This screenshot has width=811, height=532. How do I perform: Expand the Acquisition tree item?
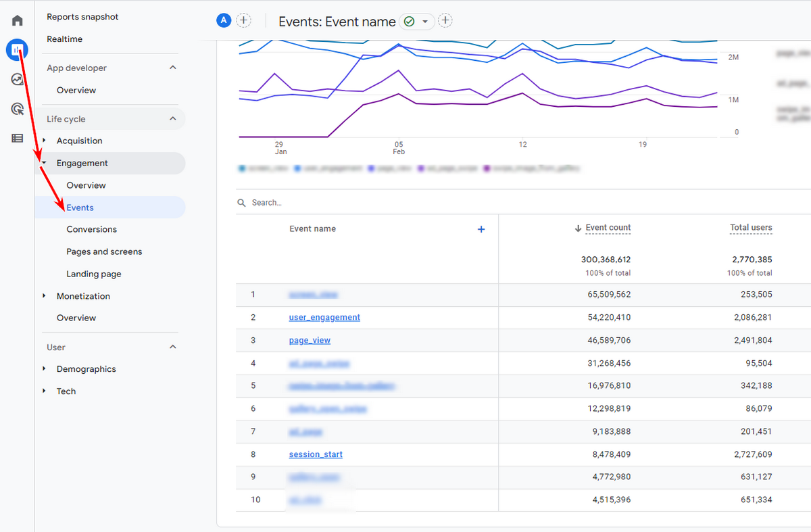coord(45,141)
